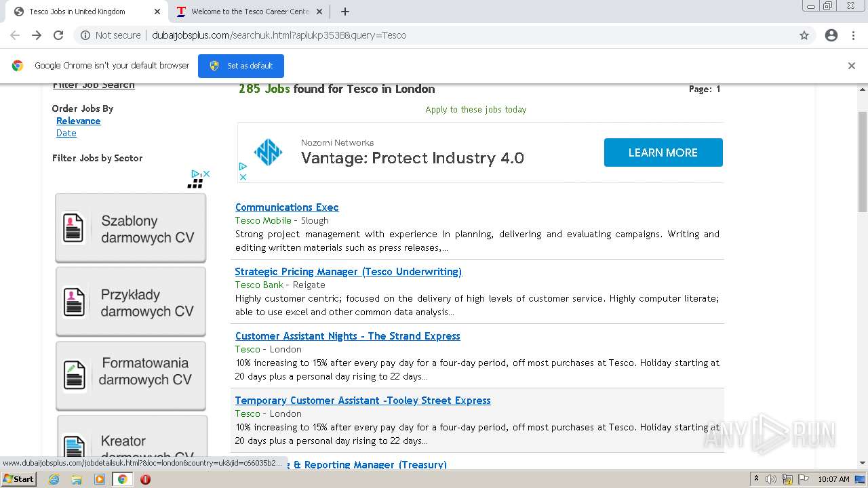This screenshot has width=868, height=488.
Task: Open the Strategic Pricing Manager (Tesco Underwriting) job
Action: (x=349, y=272)
